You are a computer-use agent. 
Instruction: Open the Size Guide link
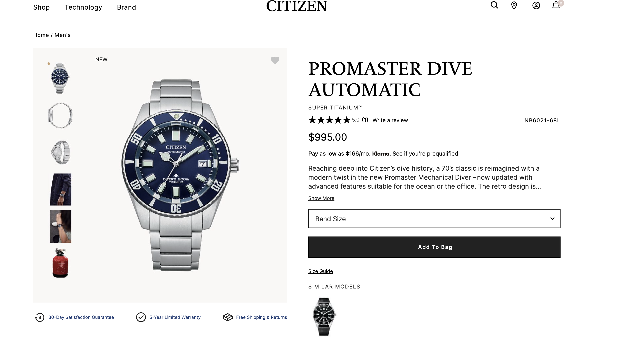320,271
